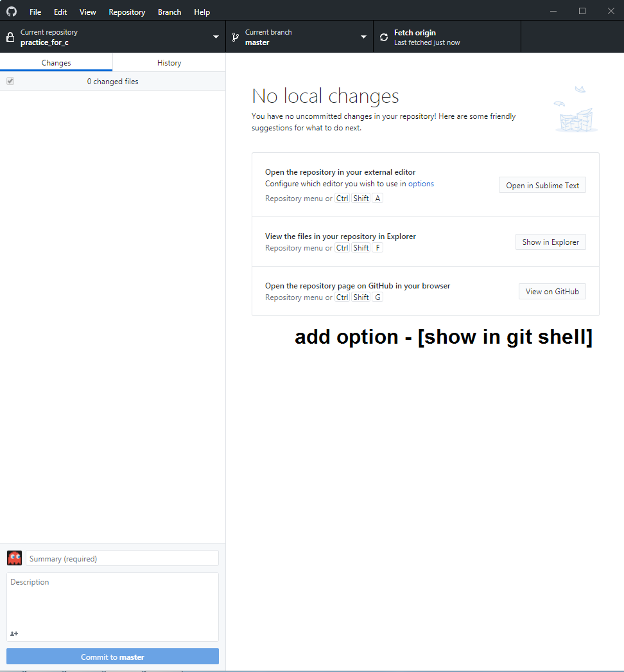Click the fetch sync arrows icon
This screenshot has width=624, height=672.
point(383,37)
